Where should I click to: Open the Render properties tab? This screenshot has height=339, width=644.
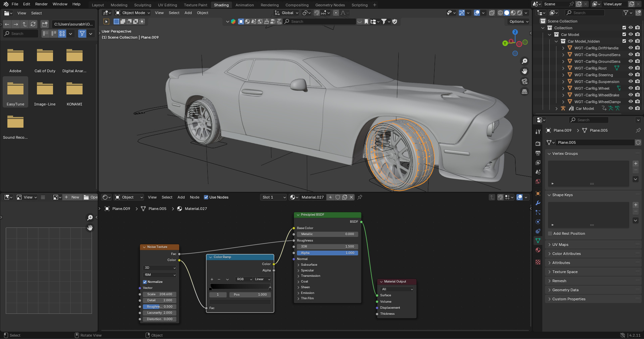coord(538,143)
